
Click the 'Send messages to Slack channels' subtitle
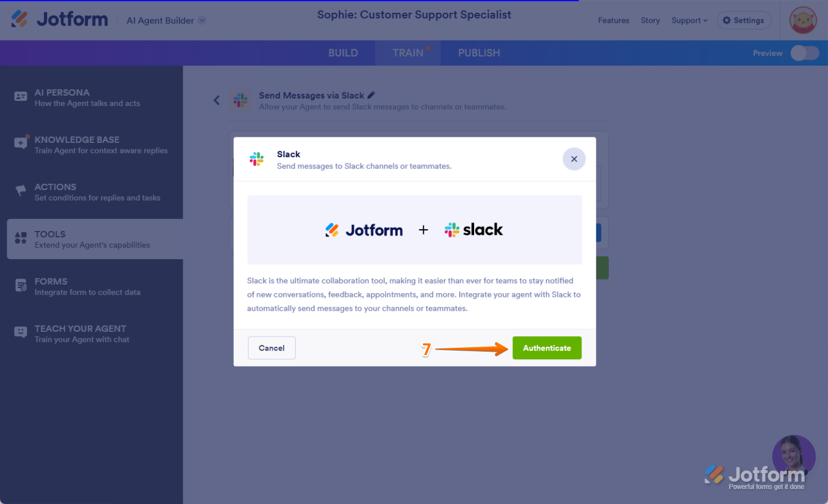(364, 166)
